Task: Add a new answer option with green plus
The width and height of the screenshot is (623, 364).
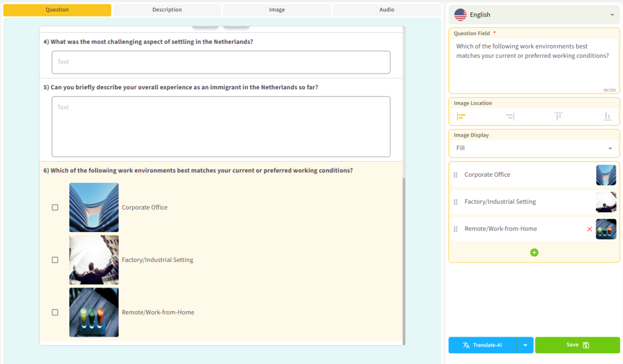Action: click(534, 252)
